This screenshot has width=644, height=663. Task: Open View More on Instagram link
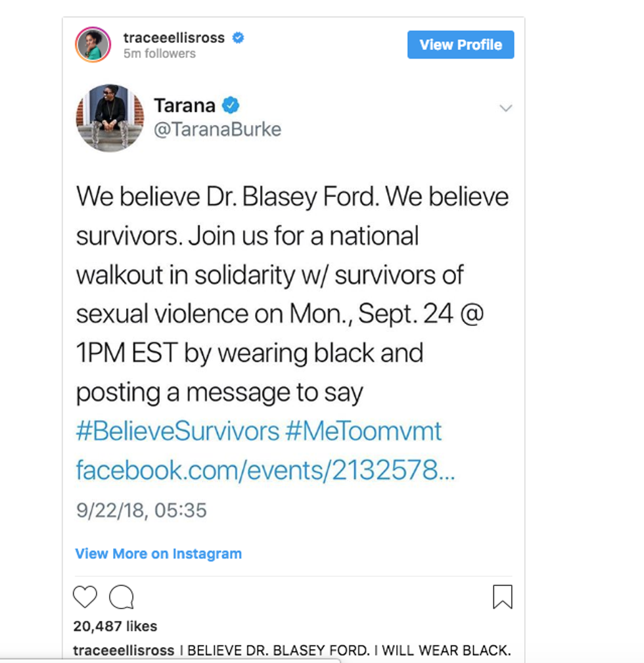[x=158, y=553]
